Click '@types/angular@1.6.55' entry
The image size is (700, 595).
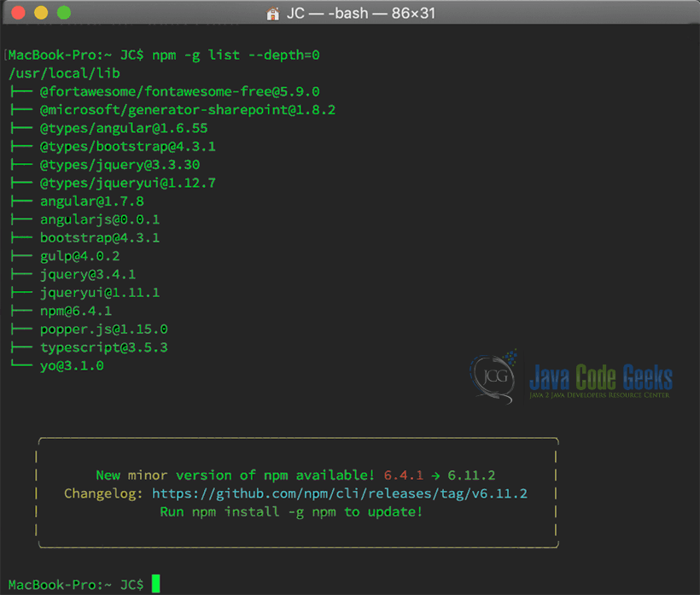[124, 128]
